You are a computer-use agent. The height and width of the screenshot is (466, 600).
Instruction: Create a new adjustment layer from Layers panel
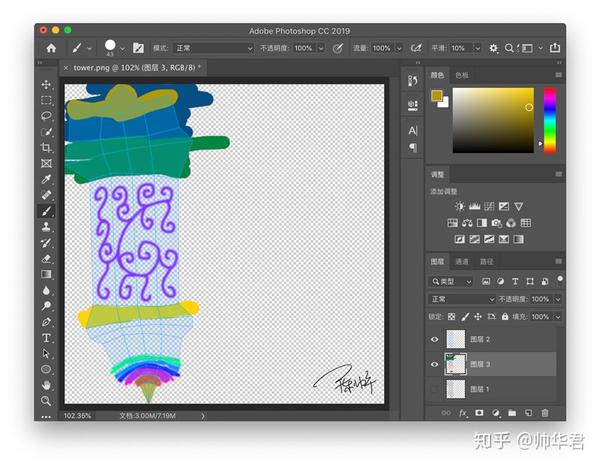pos(496,413)
